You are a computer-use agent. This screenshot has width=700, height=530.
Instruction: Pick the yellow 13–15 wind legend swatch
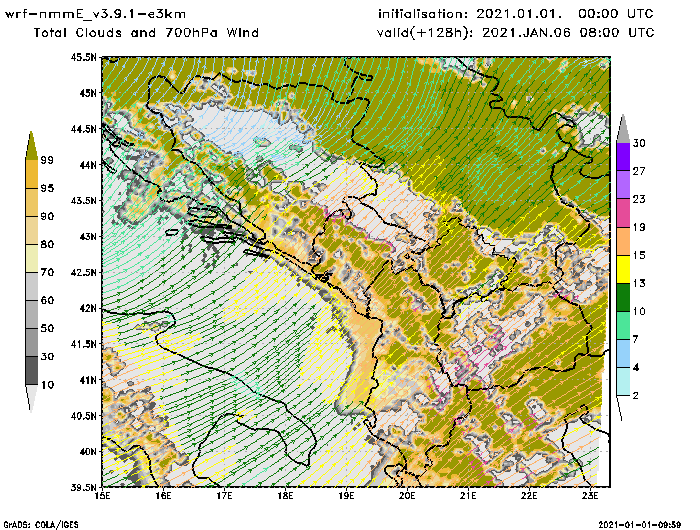[623, 269]
